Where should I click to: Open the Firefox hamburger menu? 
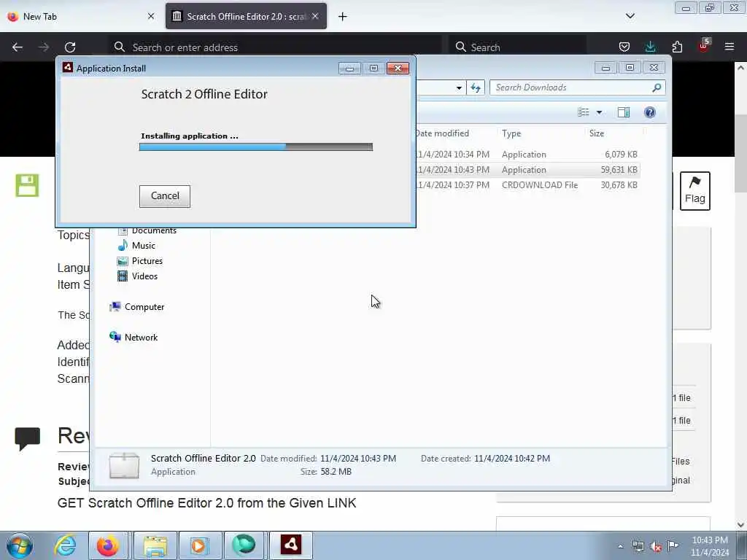coord(729,47)
